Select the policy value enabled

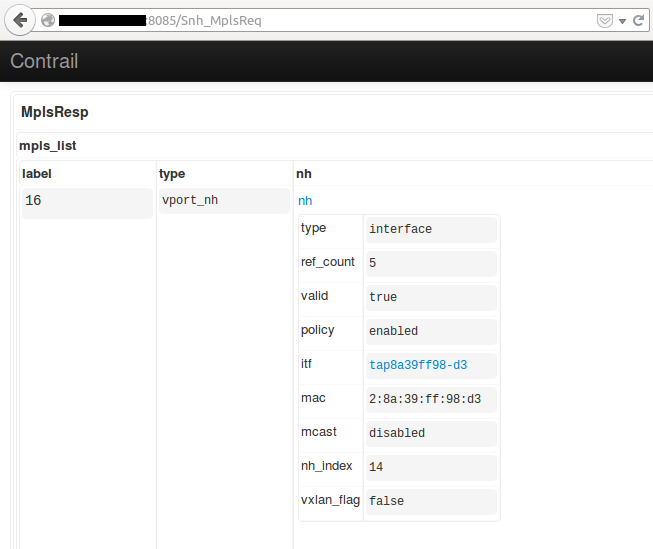431,332
